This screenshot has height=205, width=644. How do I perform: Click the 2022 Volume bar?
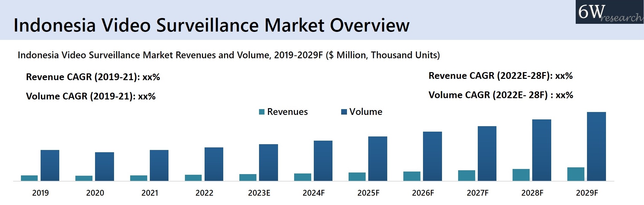click(x=214, y=164)
